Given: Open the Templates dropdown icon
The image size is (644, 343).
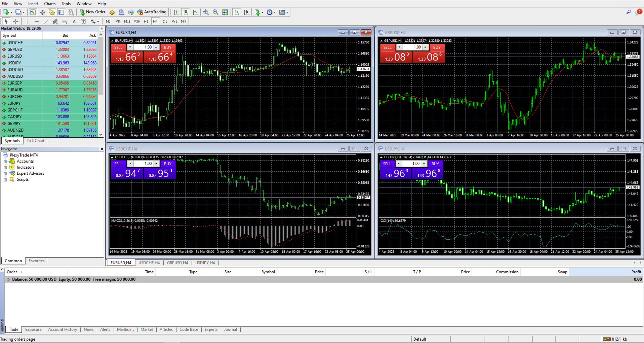Looking at the screenshot, I should click(x=284, y=12).
